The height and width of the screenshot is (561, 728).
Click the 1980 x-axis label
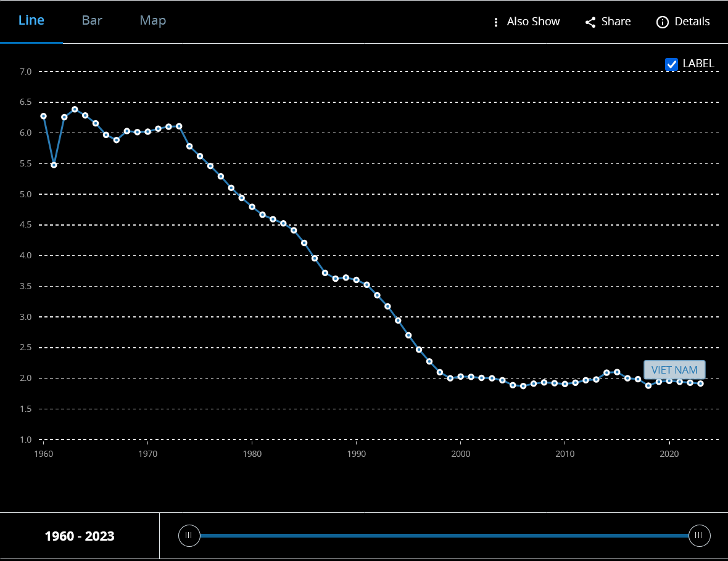(x=252, y=454)
